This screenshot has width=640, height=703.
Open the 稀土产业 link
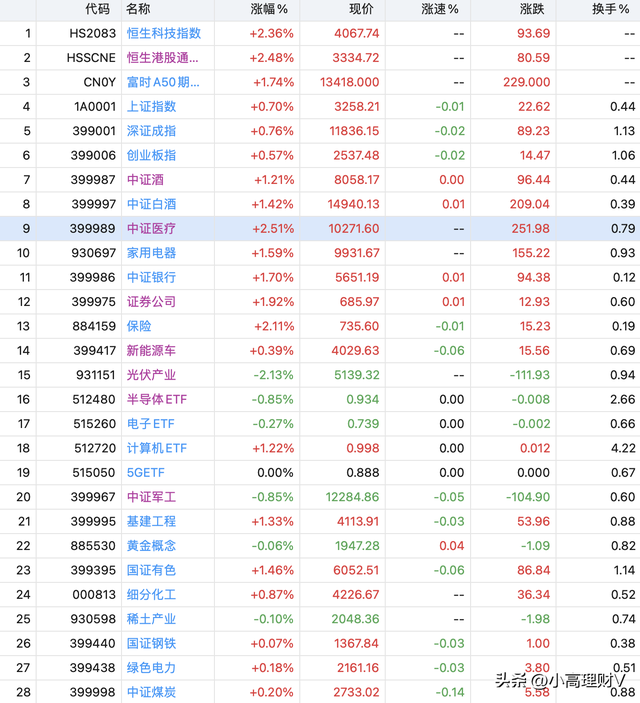(x=151, y=619)
